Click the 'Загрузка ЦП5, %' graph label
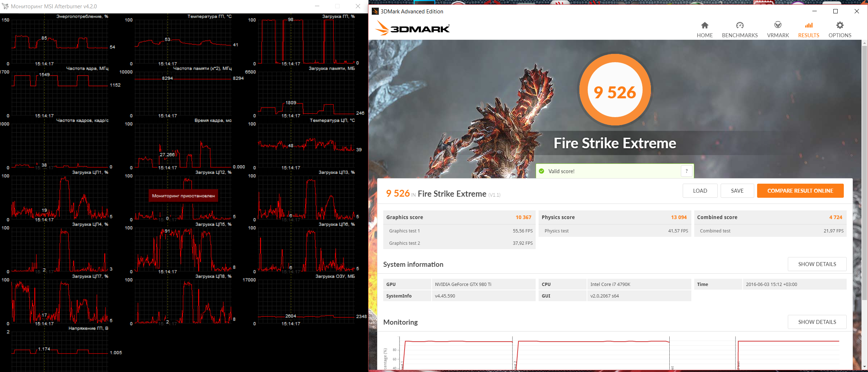This screenshot has height=372, width=868. tap(213, 225)
